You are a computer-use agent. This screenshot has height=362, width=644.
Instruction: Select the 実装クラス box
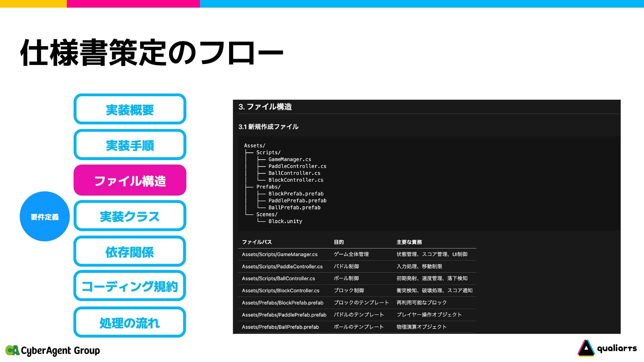[130, 216]
